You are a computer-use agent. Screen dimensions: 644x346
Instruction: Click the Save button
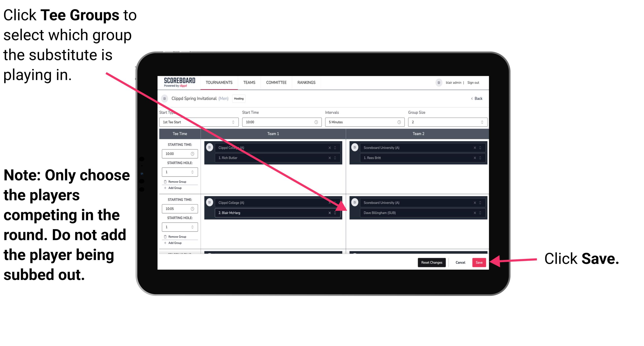click(478, 262)
